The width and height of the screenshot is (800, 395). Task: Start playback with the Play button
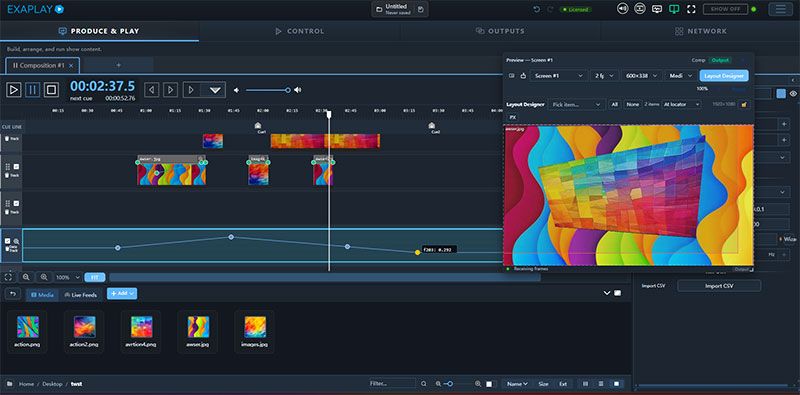tap(14, 90)
